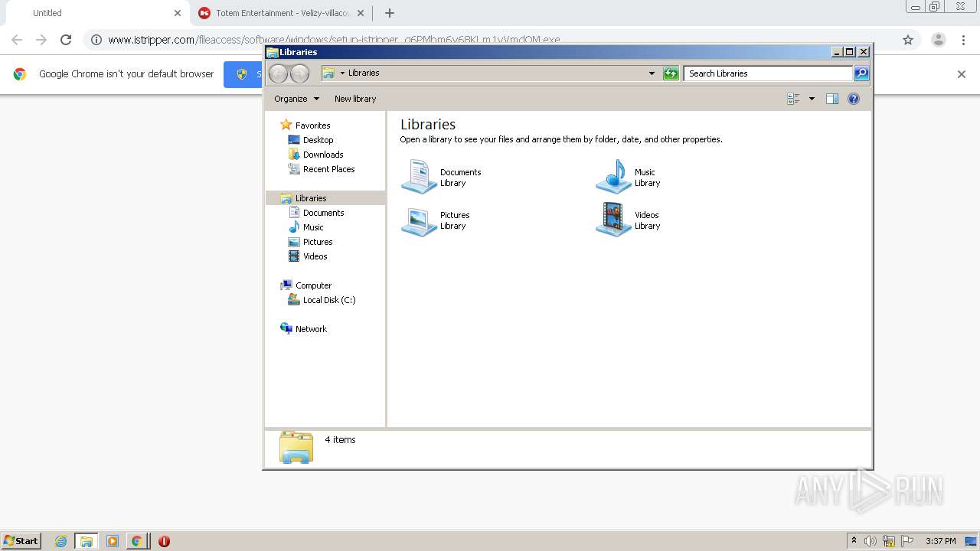Launch Internet Explorer from taskbar
This screenshot has height=551, width=980.
(x=60, y=541)
